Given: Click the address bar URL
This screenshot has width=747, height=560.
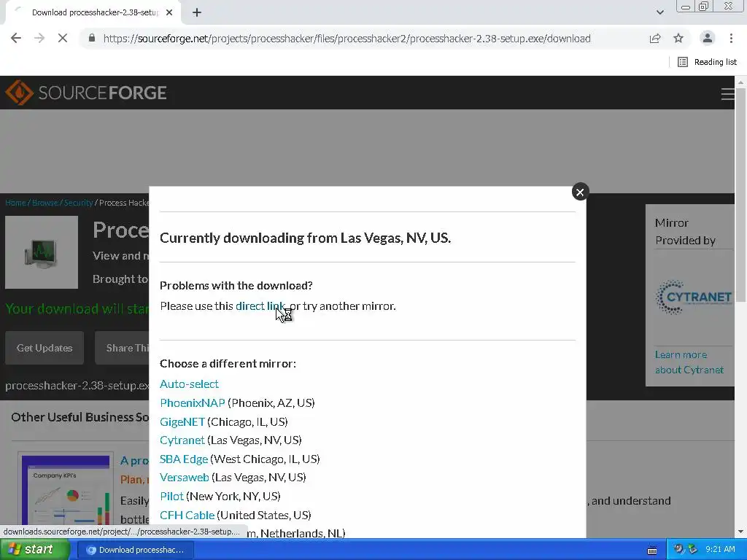Looking at the screenshot, I should 347,39.
